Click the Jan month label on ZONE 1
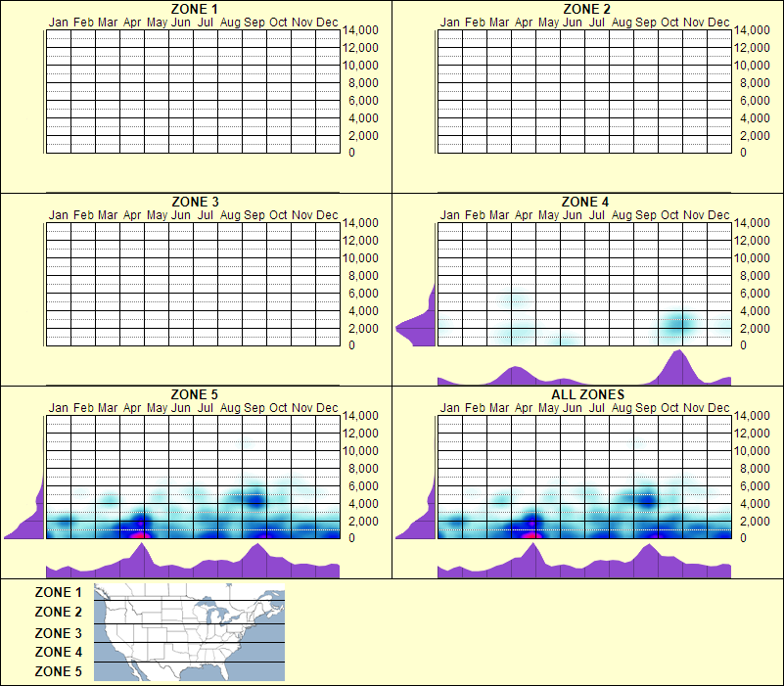The image size is (784, 686). pyautogui.click(x=57, y=21)
